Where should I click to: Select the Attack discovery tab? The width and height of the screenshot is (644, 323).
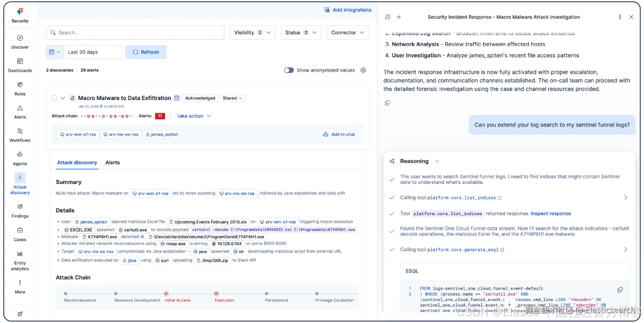[77, 163]
